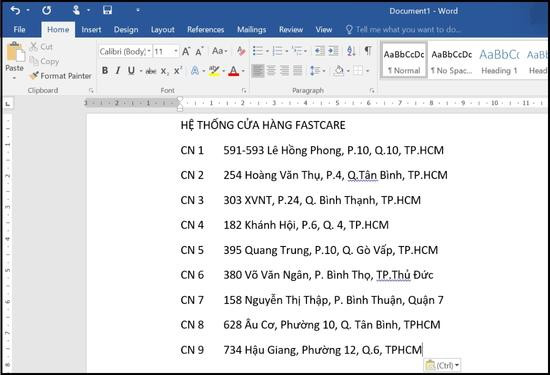
Task: Click Decrease Font Size icon
Action: pos(199,52)
